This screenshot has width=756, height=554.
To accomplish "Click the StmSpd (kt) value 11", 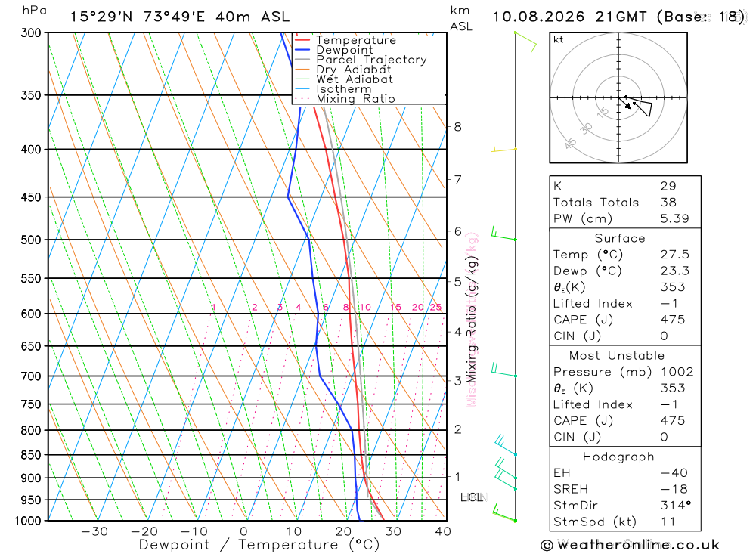I will click(668, 522).
